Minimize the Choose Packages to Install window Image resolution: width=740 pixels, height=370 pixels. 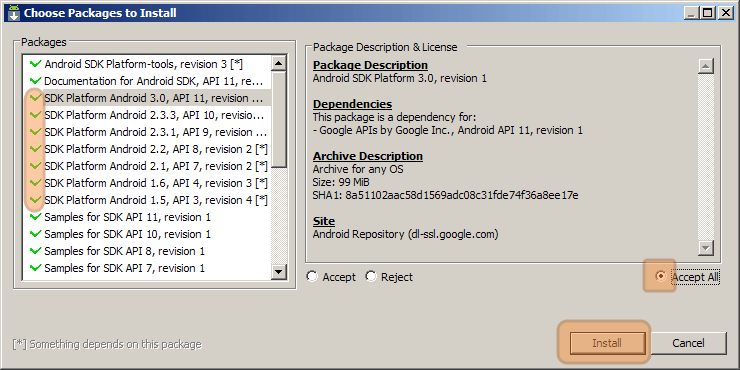pos(691,13)
